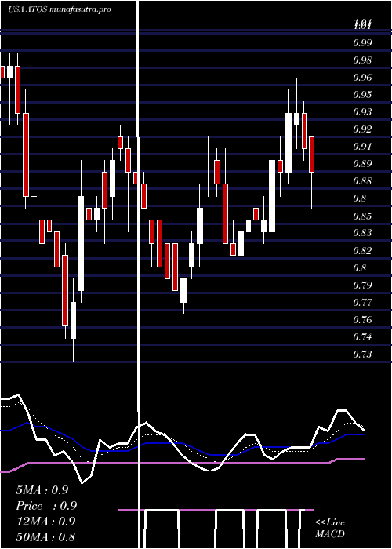Pick the 0.74 axis label

point(362,337)
